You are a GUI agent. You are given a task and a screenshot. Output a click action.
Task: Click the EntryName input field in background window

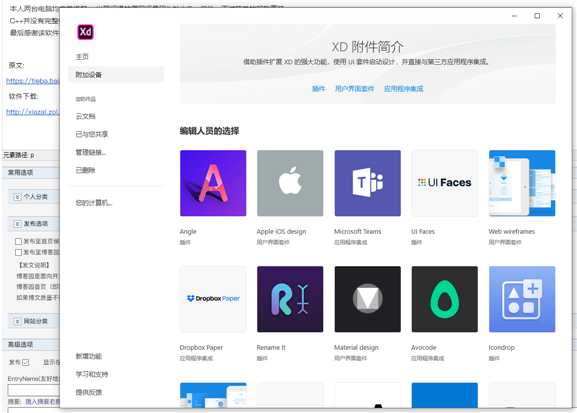[33, 390]
